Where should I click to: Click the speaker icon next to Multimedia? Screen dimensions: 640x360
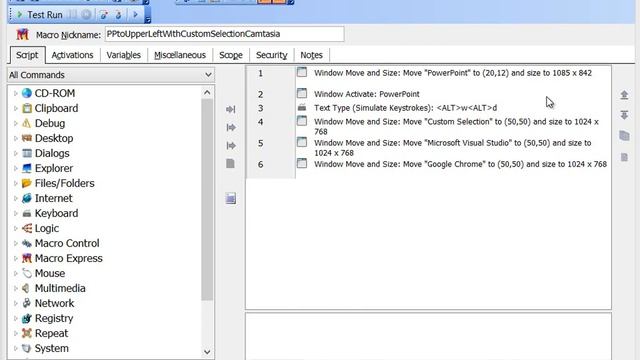(27, 288)
